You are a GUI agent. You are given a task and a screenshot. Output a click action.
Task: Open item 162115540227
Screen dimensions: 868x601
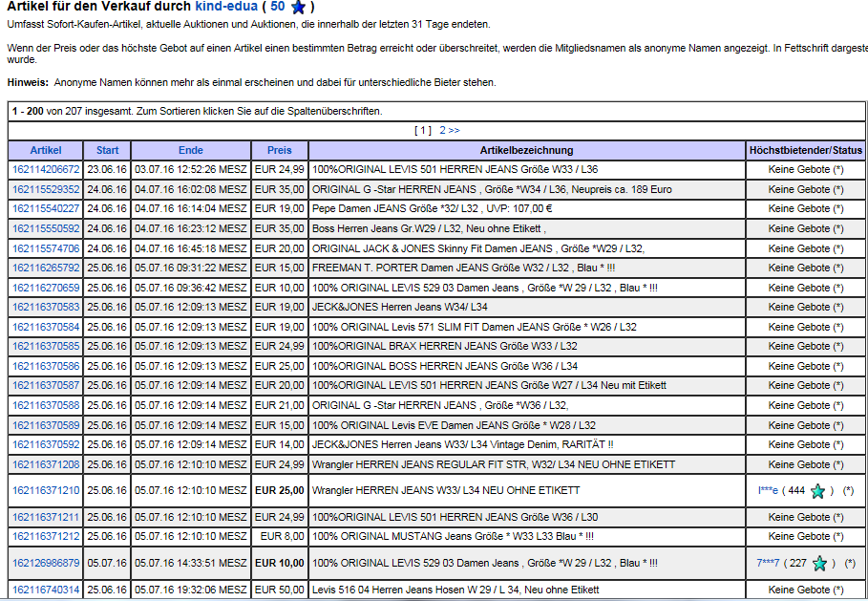tap(46, 209)
